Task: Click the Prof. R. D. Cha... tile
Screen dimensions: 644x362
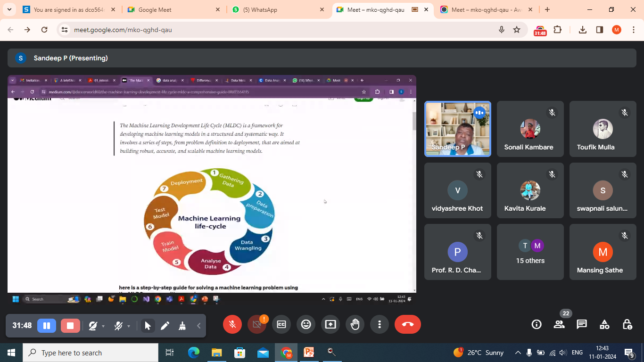Action: tap(458, 252)
